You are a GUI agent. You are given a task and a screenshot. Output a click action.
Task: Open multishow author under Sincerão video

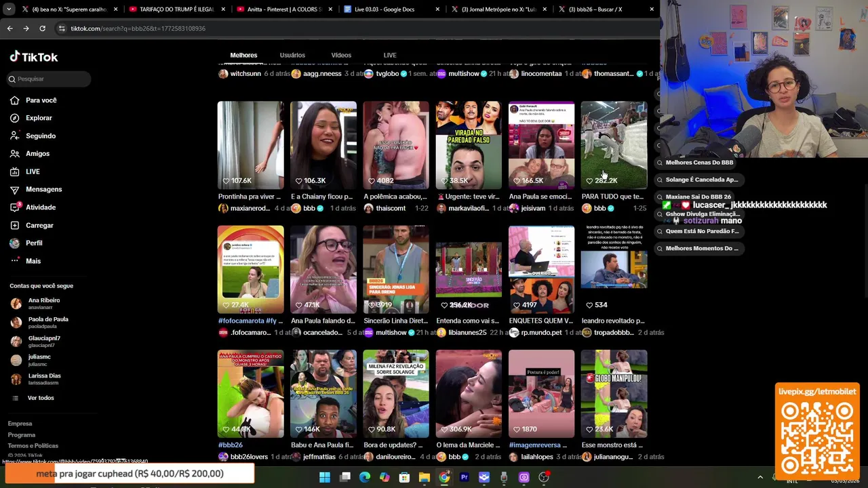pos(391,333)
